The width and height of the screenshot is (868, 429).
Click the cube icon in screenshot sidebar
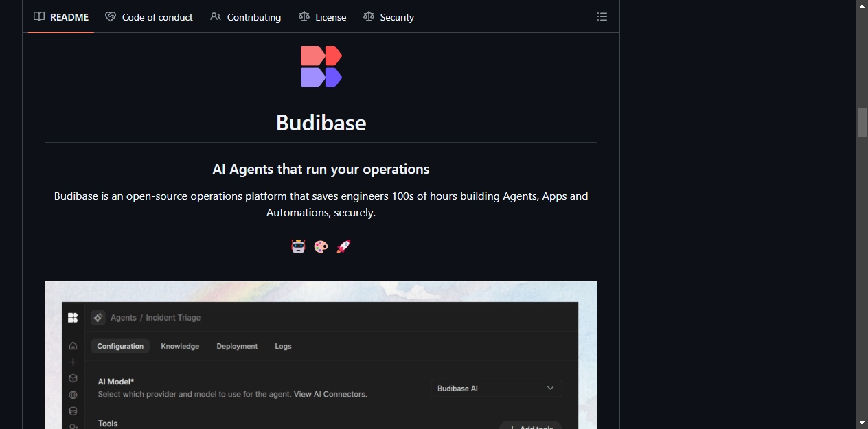pos(73,378)
